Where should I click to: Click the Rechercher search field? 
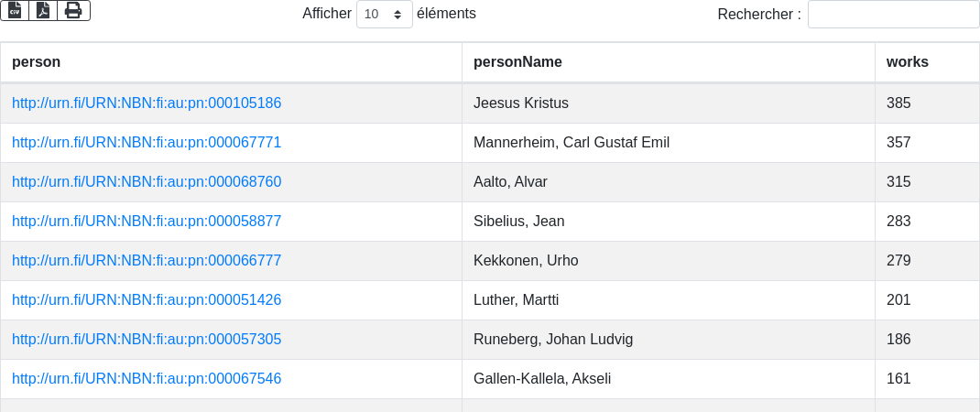tap(893, 15)
